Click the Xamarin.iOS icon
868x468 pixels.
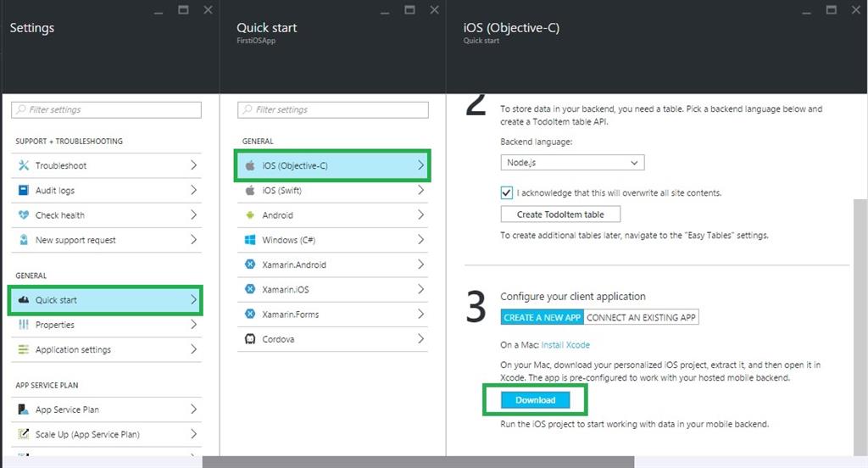(250, 289)
